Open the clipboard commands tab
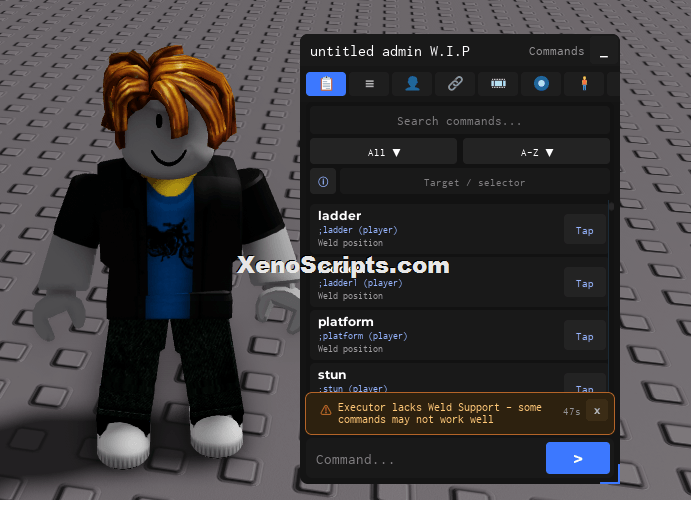Image resolution: width=691 pixels, height=530 pixels. 326,84
